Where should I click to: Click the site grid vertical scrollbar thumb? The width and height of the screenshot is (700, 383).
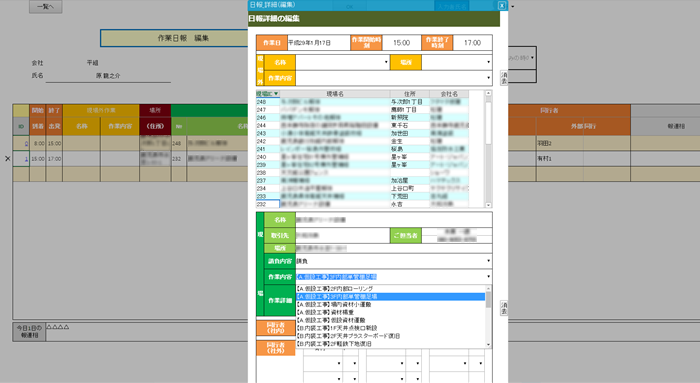click(488, 123)
